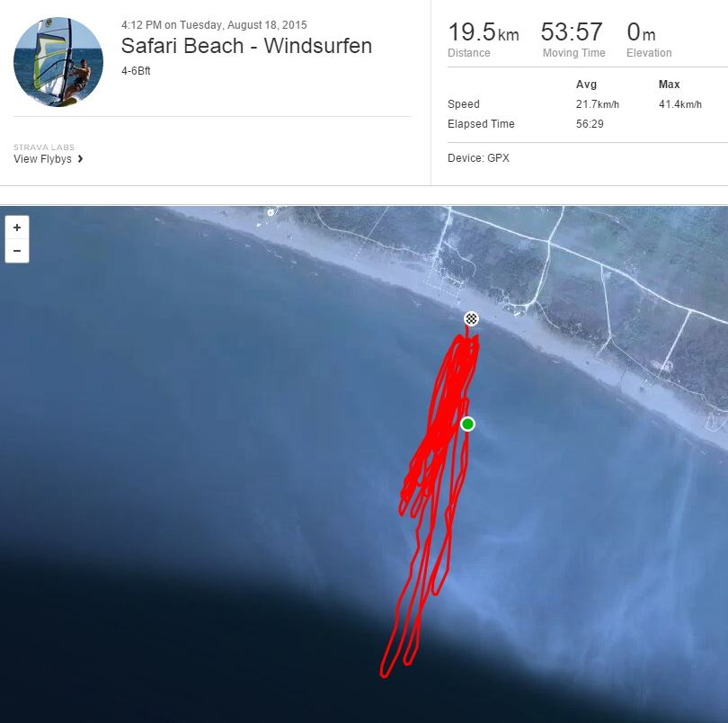The image size is (728, 723).
Task: Click the max speed 41.4 km/h value
Action: pos(680,104)
